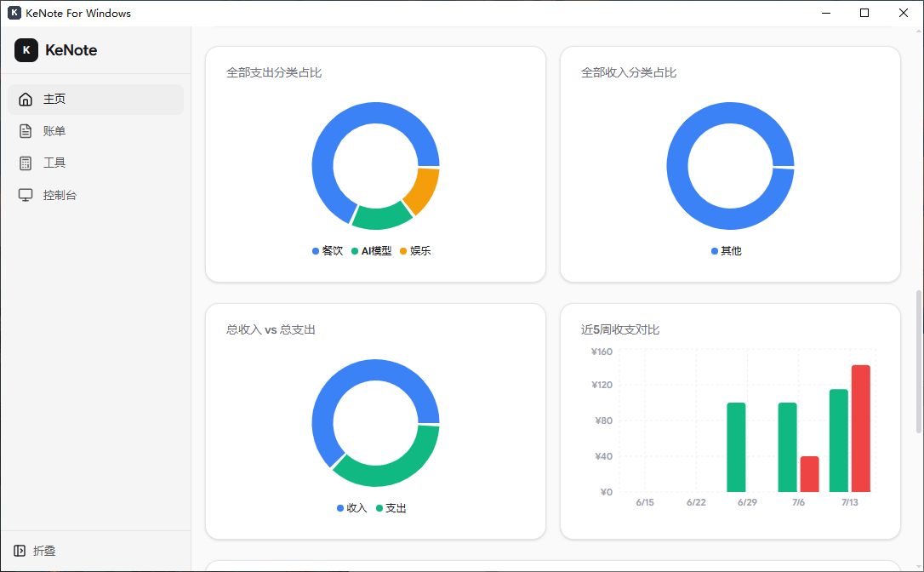Click the 全部支出分类占比 card title
The image size is (924, 572).
pyautogui.click(x=274, y=72)
